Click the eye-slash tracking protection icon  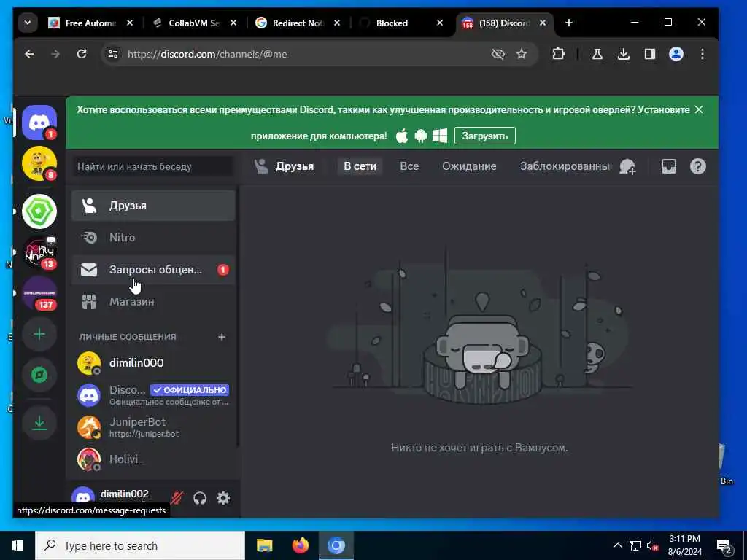[498, 54]
